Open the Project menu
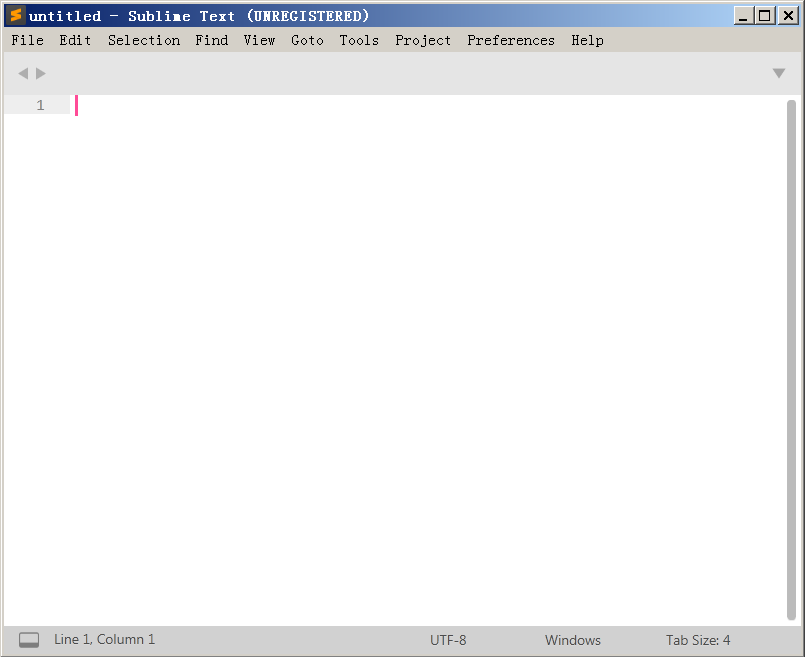 [x=423, y=40]
